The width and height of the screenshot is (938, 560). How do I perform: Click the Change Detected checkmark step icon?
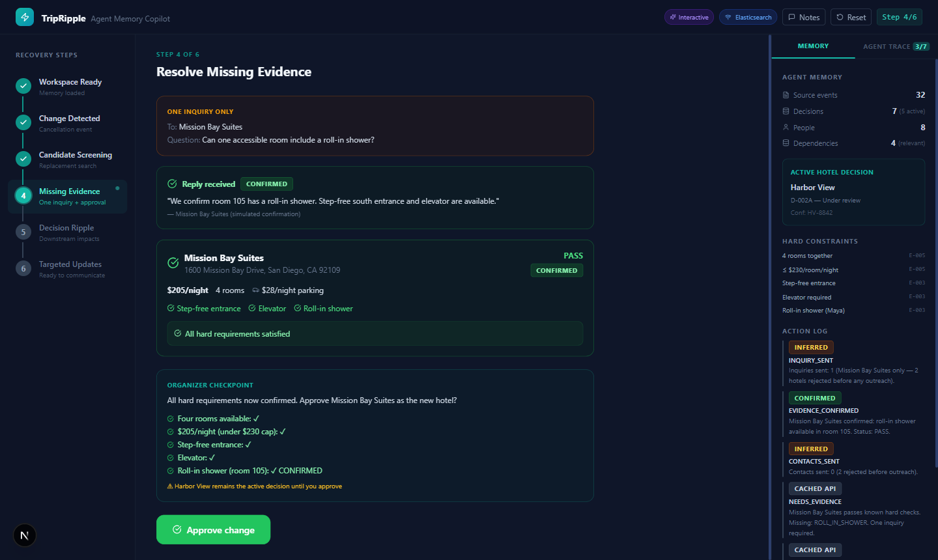coord(23,122)
